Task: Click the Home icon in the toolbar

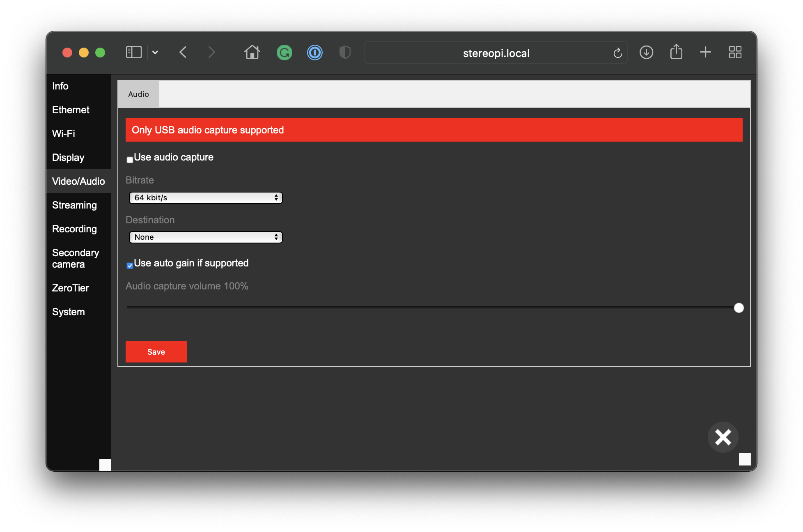Action: click(x=252, y=53)
